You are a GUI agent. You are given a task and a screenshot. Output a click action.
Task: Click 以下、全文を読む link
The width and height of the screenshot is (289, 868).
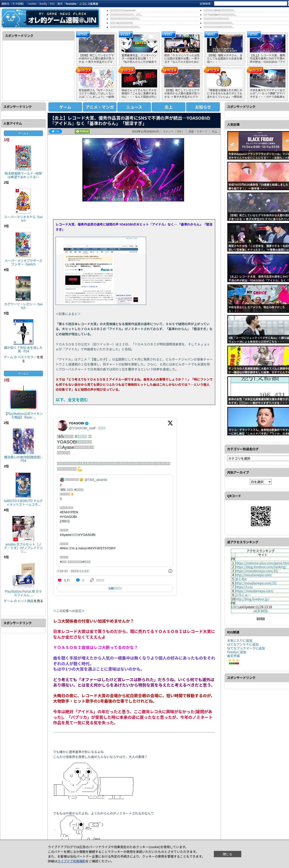(72, 400)
